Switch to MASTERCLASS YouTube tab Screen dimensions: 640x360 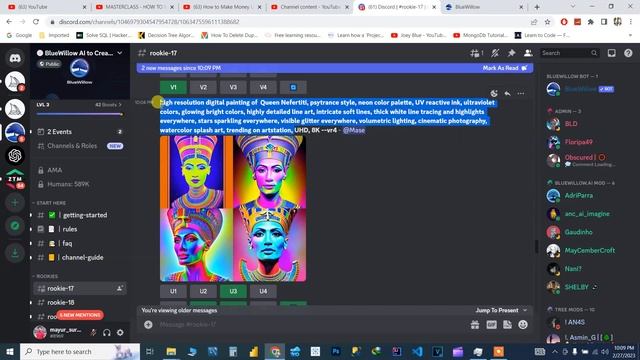[x=135, y=7]
